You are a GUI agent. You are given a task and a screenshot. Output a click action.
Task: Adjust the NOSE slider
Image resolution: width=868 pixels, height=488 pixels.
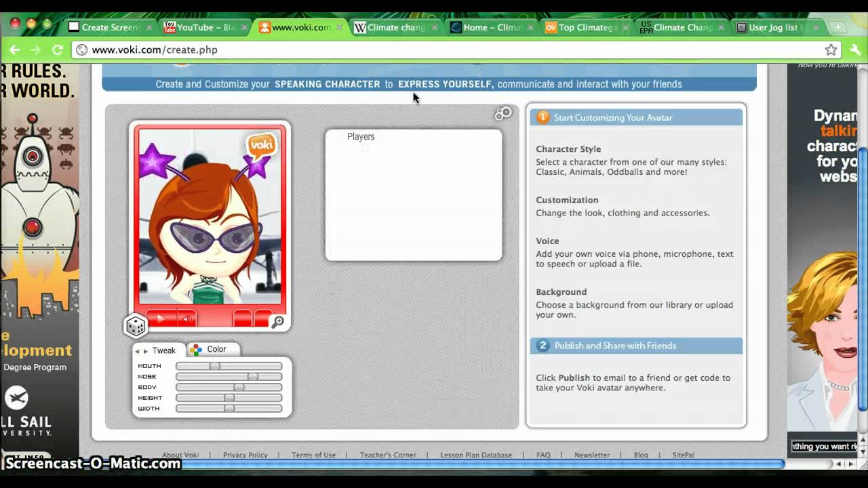point(229,377)
